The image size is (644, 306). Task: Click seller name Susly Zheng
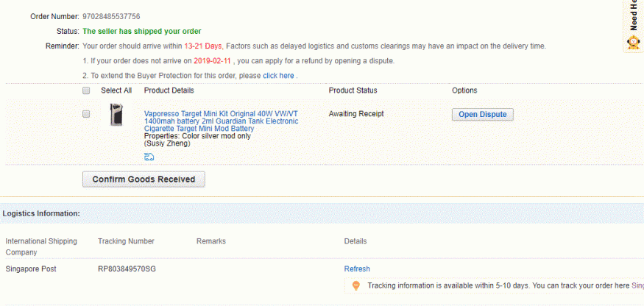click(167, 143)
